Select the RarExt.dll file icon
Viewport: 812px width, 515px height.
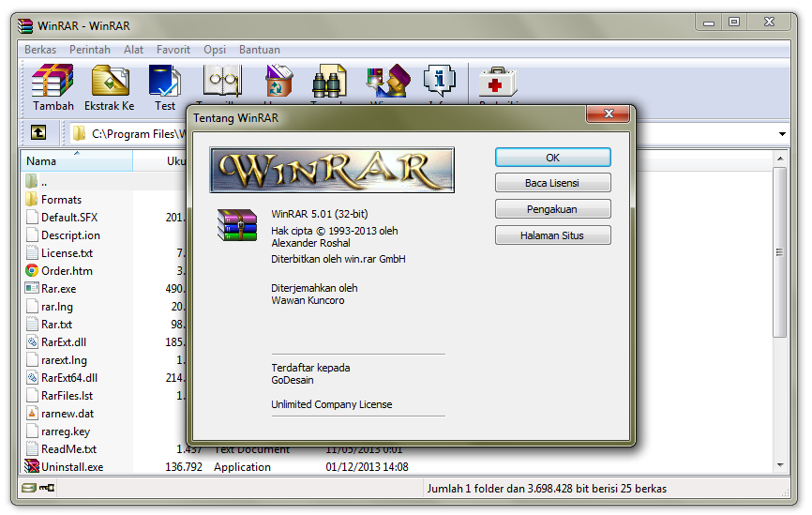32,342
